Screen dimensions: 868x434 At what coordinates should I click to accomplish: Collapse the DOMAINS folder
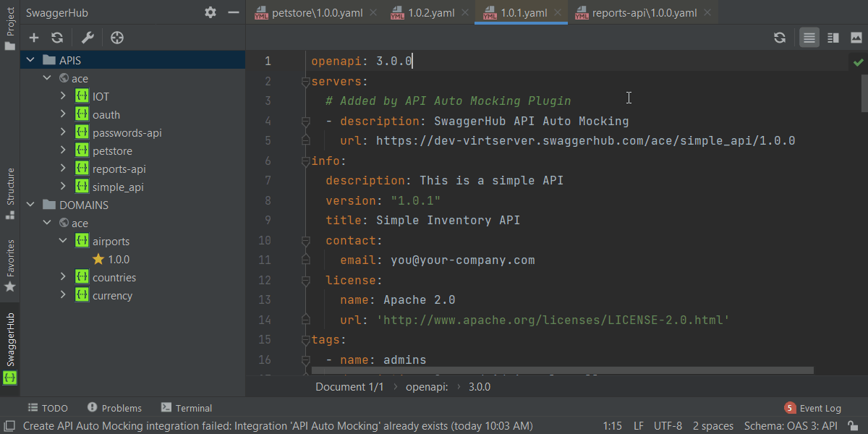point(31,205)
